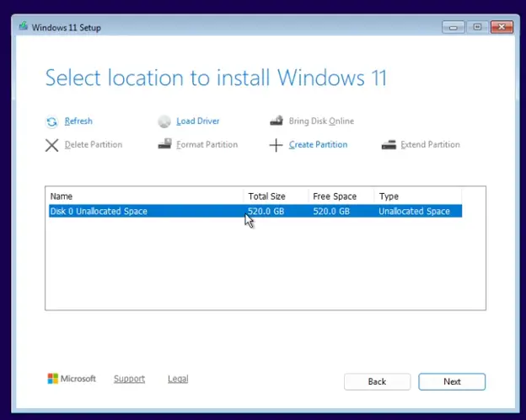Click the Delete Partition label

coord(94,144)
